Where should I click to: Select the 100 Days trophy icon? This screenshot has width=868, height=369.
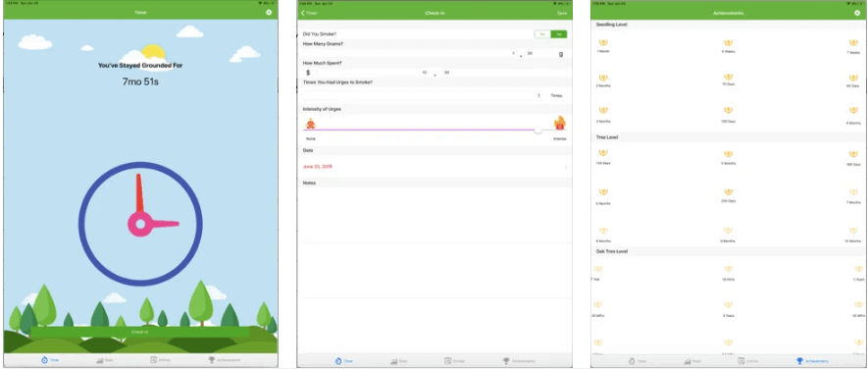[x=729, y=111]
